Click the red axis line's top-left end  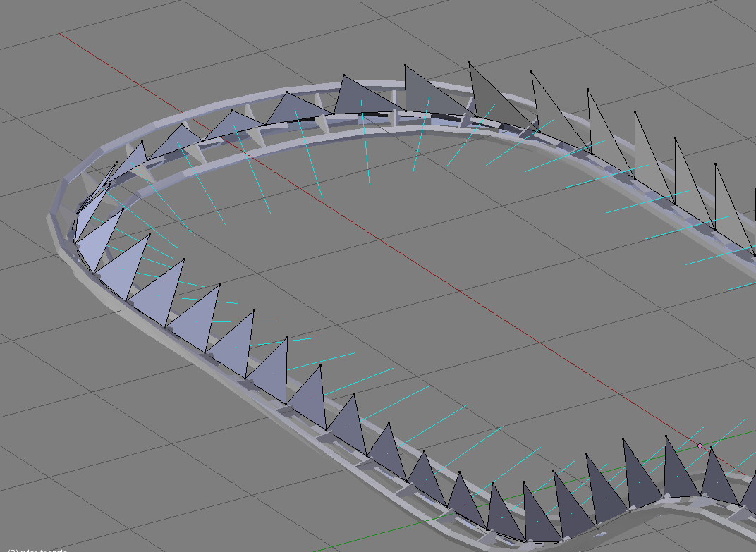[x=63, y=34]
